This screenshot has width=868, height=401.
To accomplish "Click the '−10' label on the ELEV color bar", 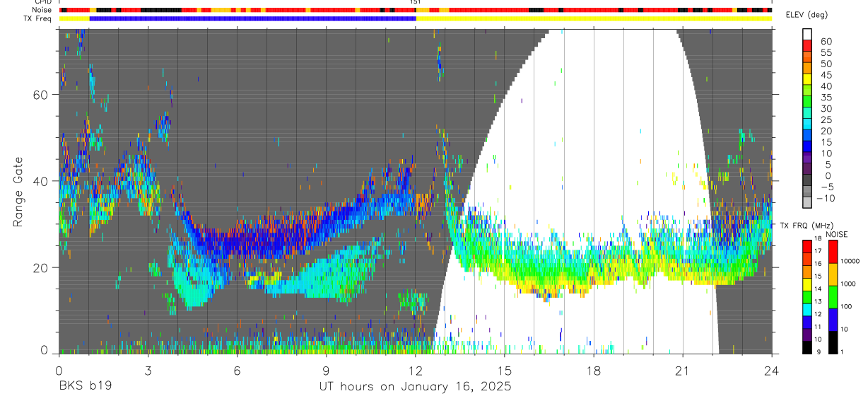I will [x=825, y=198].
